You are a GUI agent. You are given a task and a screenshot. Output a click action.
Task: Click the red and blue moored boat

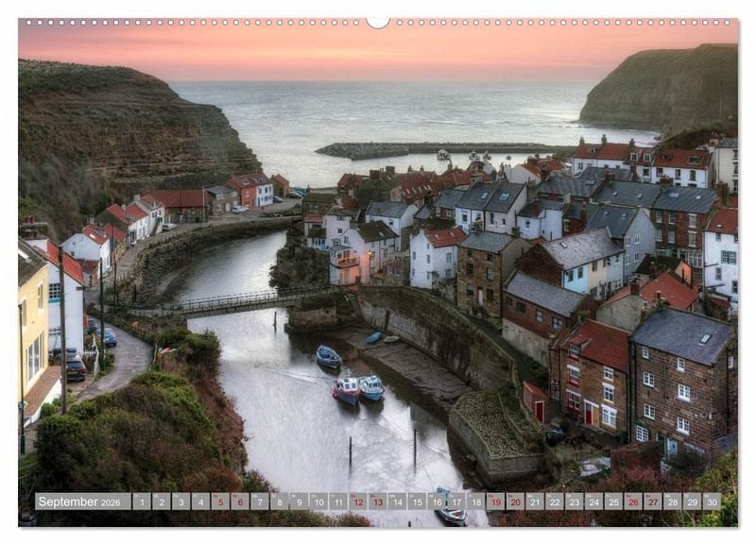point(347,387)
